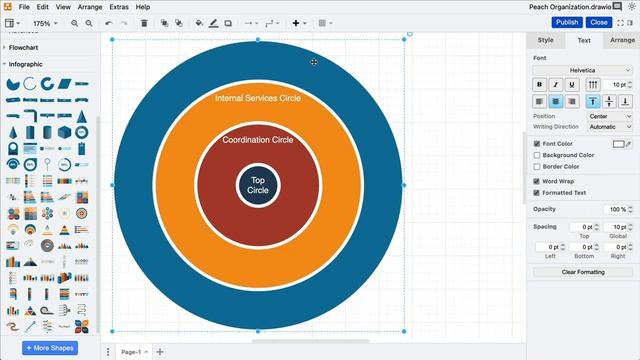Image resolution: width=640 pixels, height=360 pixels.
Task: Toggle the shadow toolbar icon
Action: tap(228, 23)
